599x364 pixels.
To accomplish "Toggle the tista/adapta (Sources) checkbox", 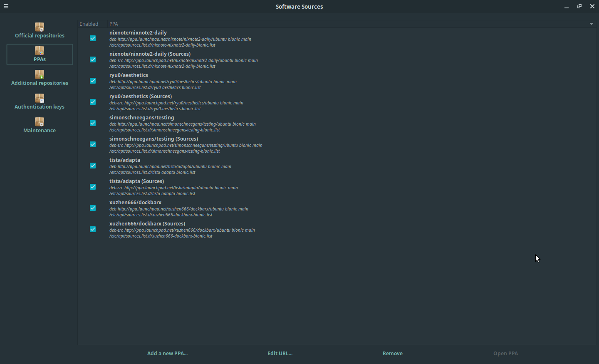I will click(x=93, y=187).
